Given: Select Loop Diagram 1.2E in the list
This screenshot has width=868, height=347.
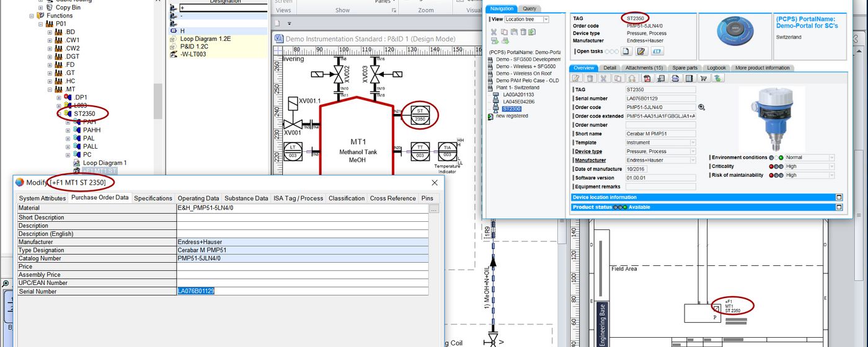Looking at the screenshot, I should point(205,38).
